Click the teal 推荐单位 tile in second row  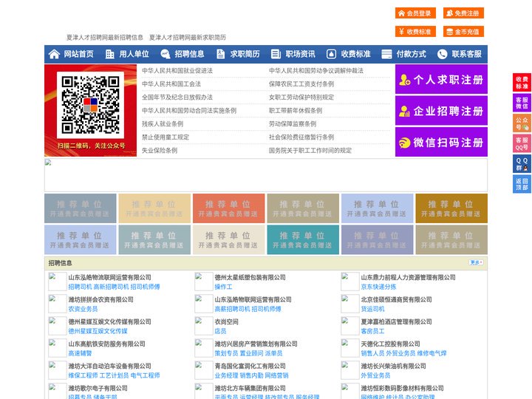(x=303, y=239)
